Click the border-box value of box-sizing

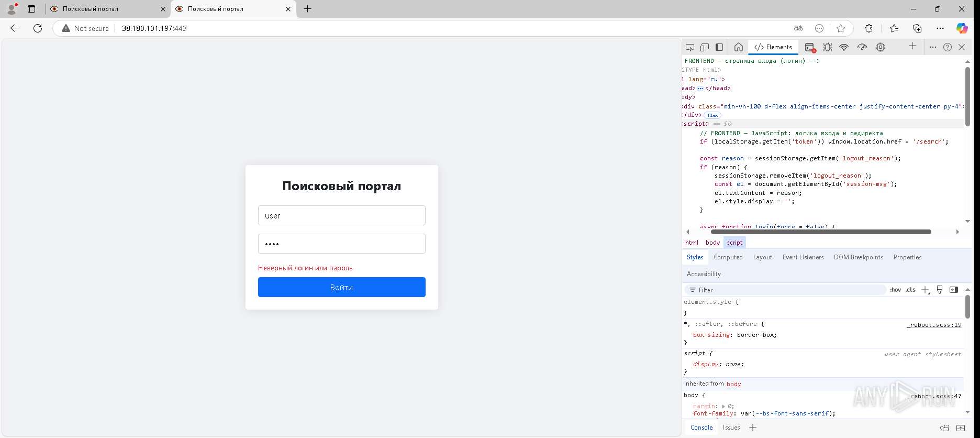coord(755,335)
